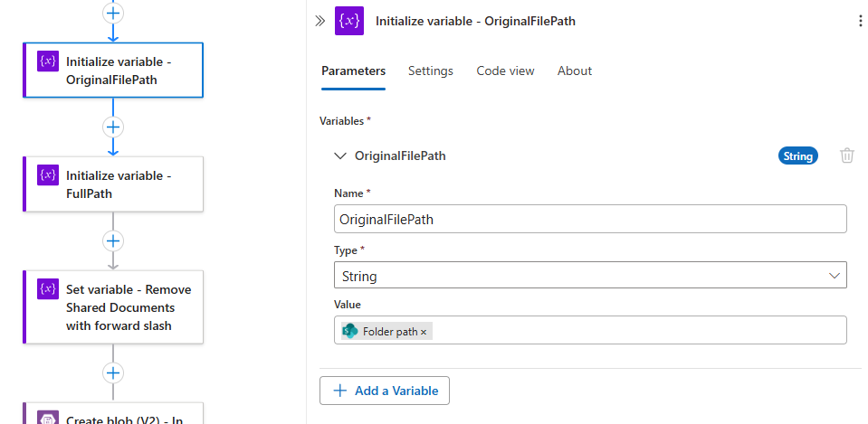
Task: Open the Type dropdown showing String
Action: pos(590,276)
